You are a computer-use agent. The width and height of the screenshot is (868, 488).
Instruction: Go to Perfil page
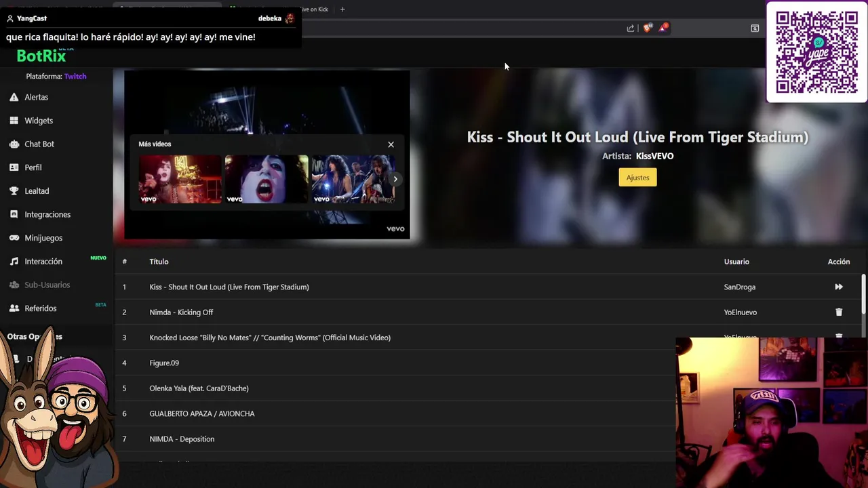click(33, 167)
